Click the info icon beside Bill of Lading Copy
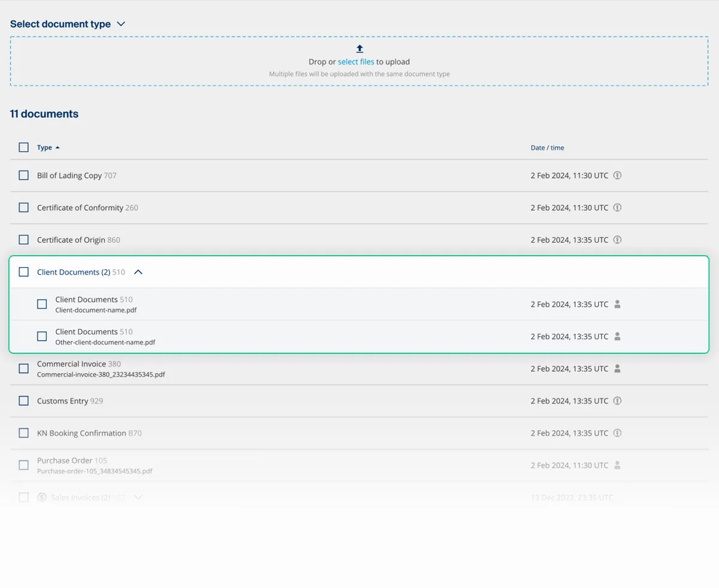The width and height of the screenshot is (719, 588). (617, 175)
